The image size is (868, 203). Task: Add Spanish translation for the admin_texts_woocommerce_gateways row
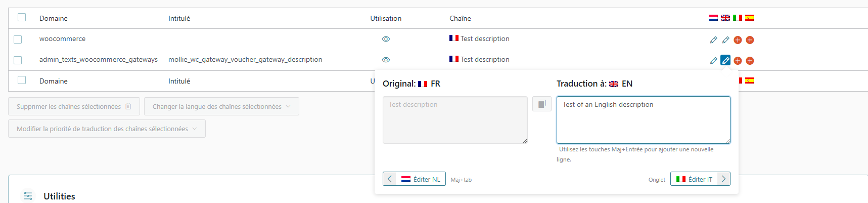click(x=750, y=61)
